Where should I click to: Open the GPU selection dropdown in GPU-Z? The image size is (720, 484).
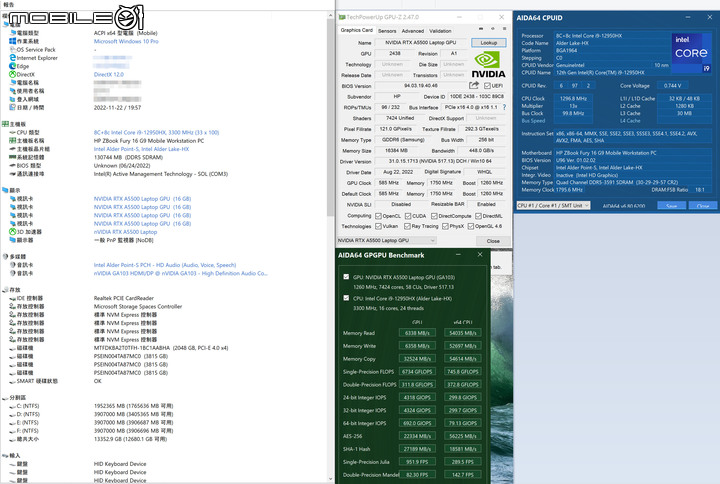click(387, 240)
